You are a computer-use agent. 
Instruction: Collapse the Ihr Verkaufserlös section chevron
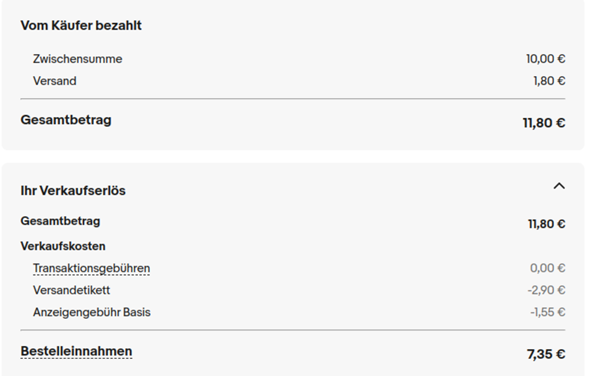click(x=559, y=186)
